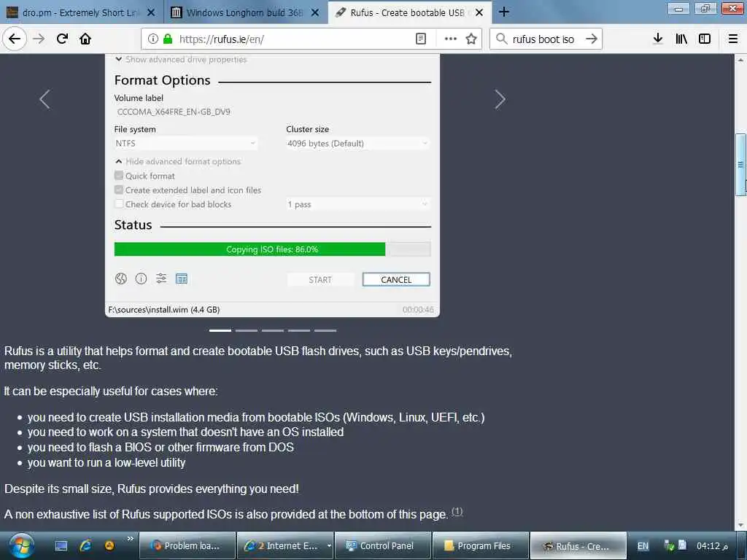Open the library menu
The width and height of the screenshot is (747, 560).
click(681, 39)
